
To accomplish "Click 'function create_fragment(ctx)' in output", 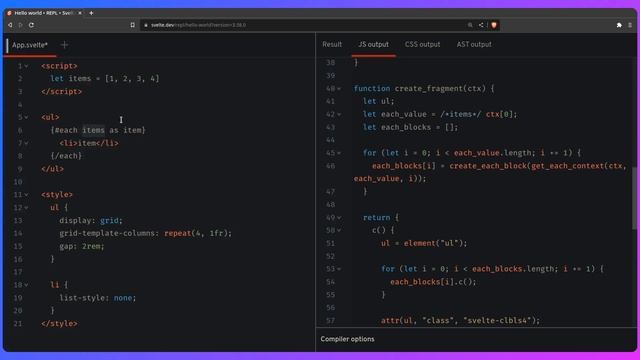I will pyautogui.click(x=424, y=89).
